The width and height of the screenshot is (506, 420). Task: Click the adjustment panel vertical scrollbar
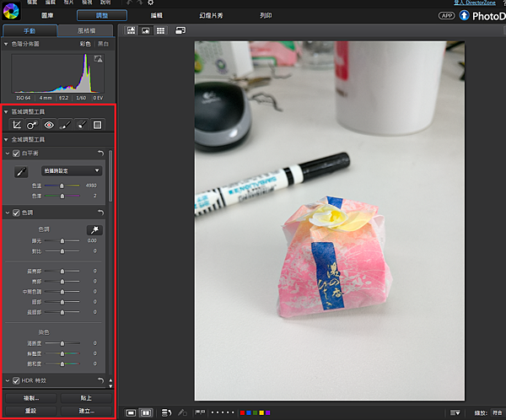tap(110, 176)
